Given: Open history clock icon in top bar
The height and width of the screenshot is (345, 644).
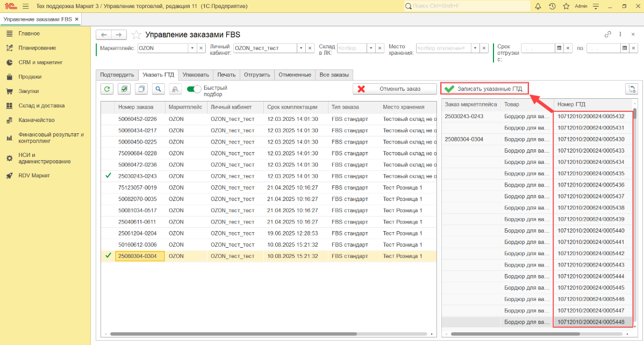Looking at the screenshot, I should [x=552, y=6].
